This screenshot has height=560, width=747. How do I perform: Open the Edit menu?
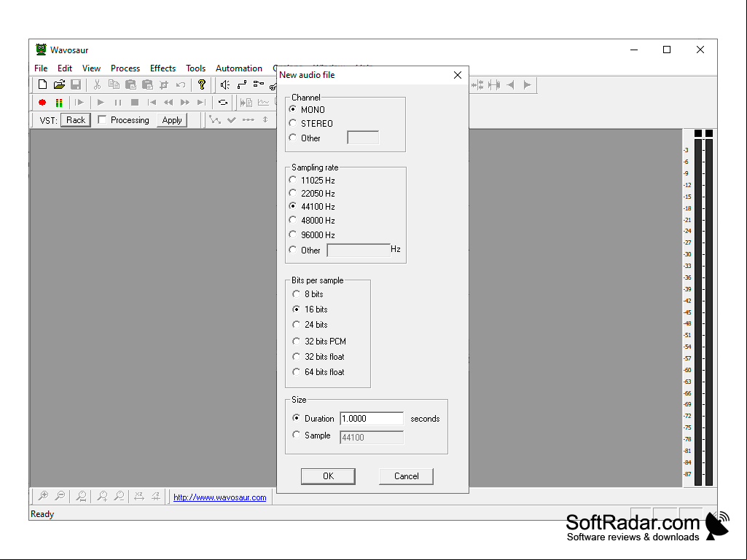[x=65, y=68]
